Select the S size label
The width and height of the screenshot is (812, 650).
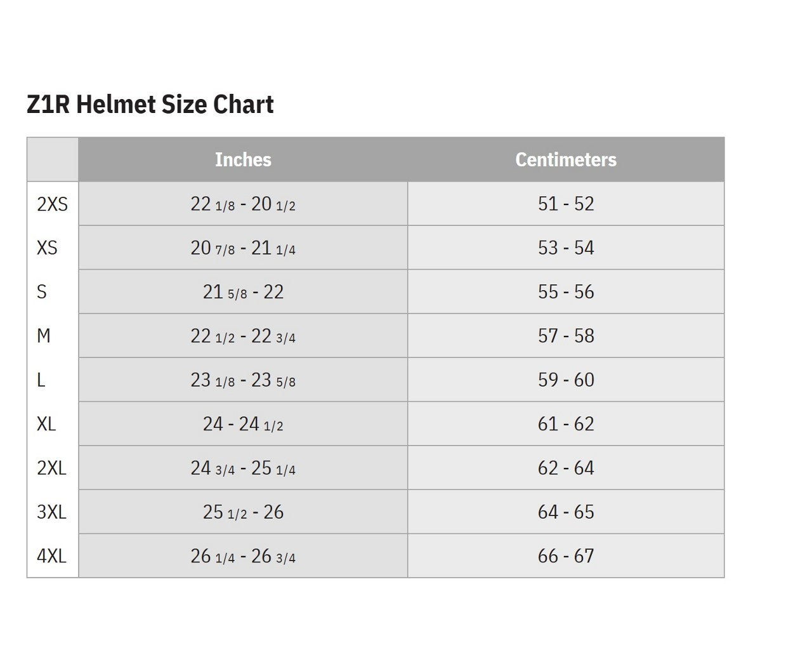coord(42,292)
